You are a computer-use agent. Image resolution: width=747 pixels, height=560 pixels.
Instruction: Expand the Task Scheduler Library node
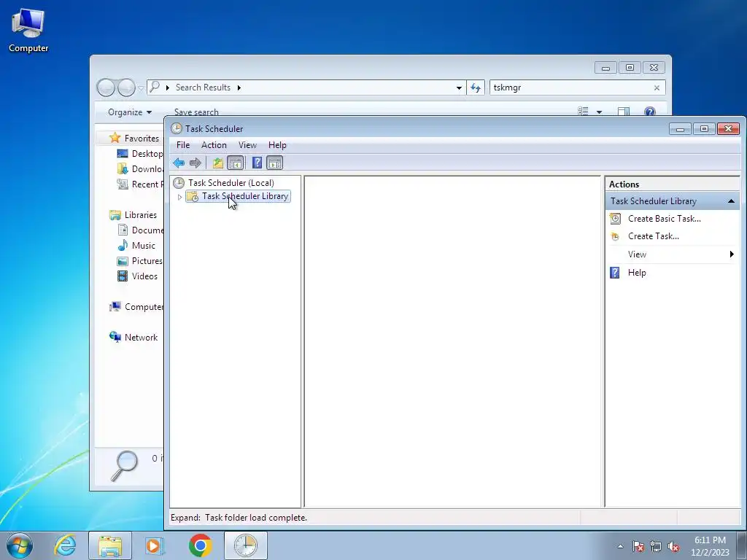(x=179, y=197)
